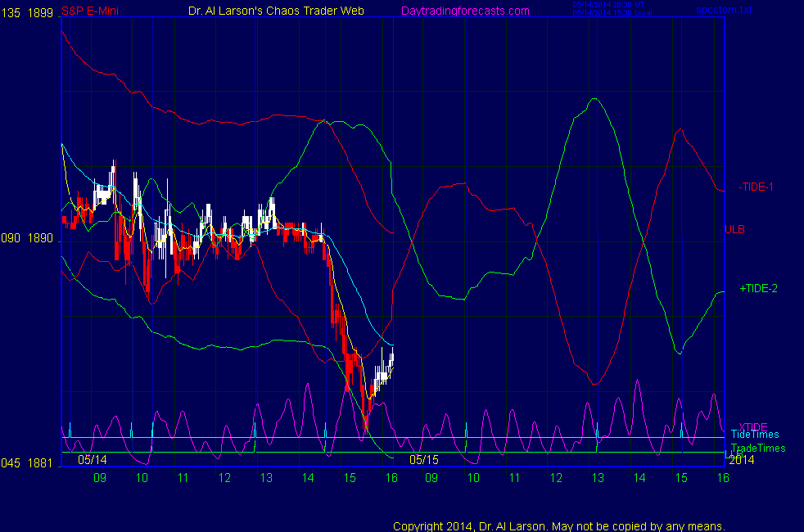Viewport: 804px width, 532px height.
Task: Click the "090 1890" price axis label
Action: tap(27, 238)
